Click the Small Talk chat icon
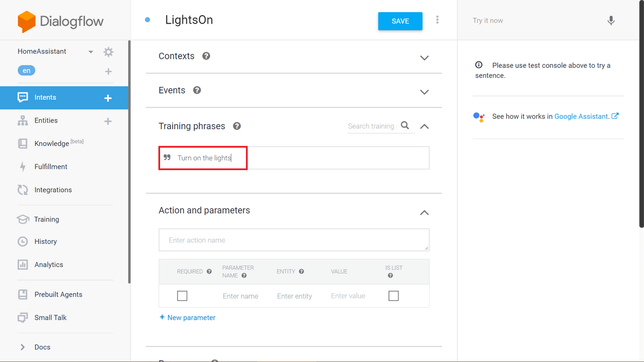644x362 pixels. [23, 318]
